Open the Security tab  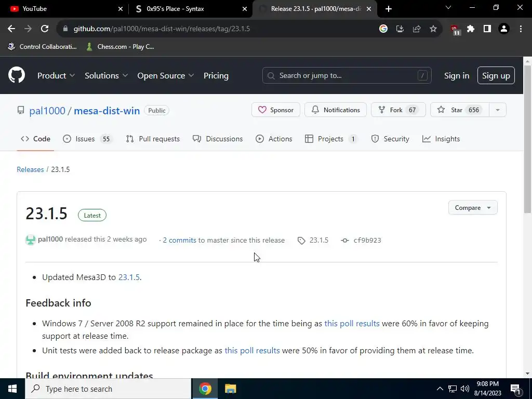click(x=390, y=139)
